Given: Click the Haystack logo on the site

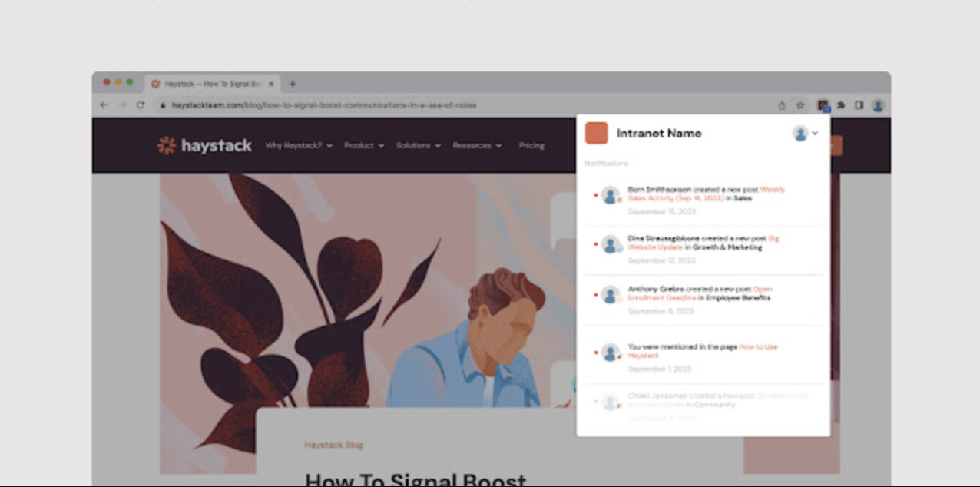Looking at the screenshot, I should (x=204, y=145).
